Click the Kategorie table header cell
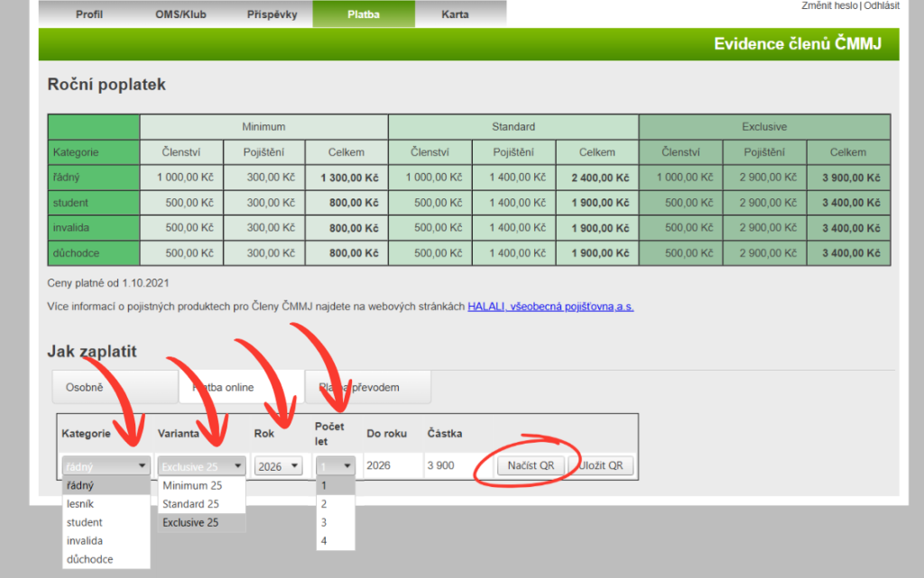This screenshot has height=578, width=924. tap(94, 152)
